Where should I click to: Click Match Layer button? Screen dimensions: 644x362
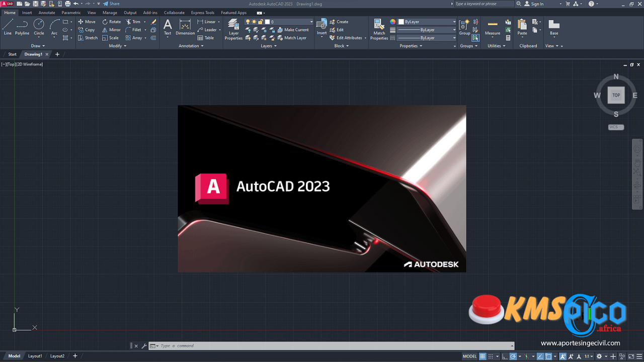[x=292, y=38]
